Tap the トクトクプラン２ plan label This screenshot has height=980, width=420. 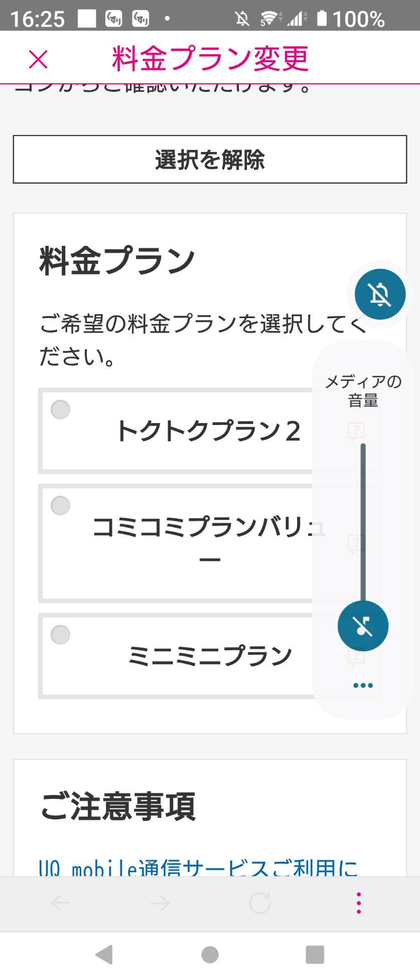click(208, 431)
